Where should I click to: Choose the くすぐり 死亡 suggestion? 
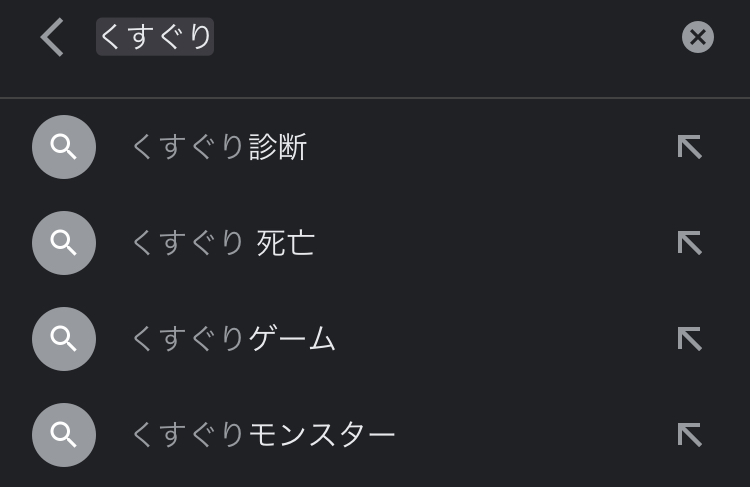[x=223, y=244]
